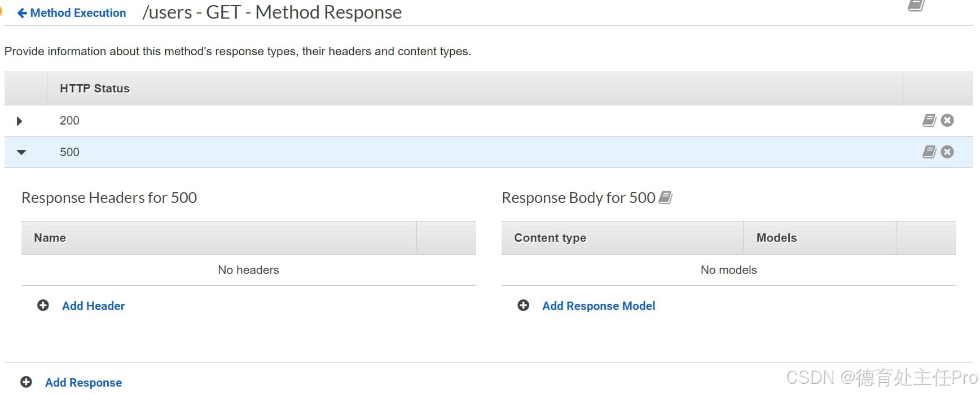Select the 200 status text
The width and height of the screenshot is (980, 394).
69,121
